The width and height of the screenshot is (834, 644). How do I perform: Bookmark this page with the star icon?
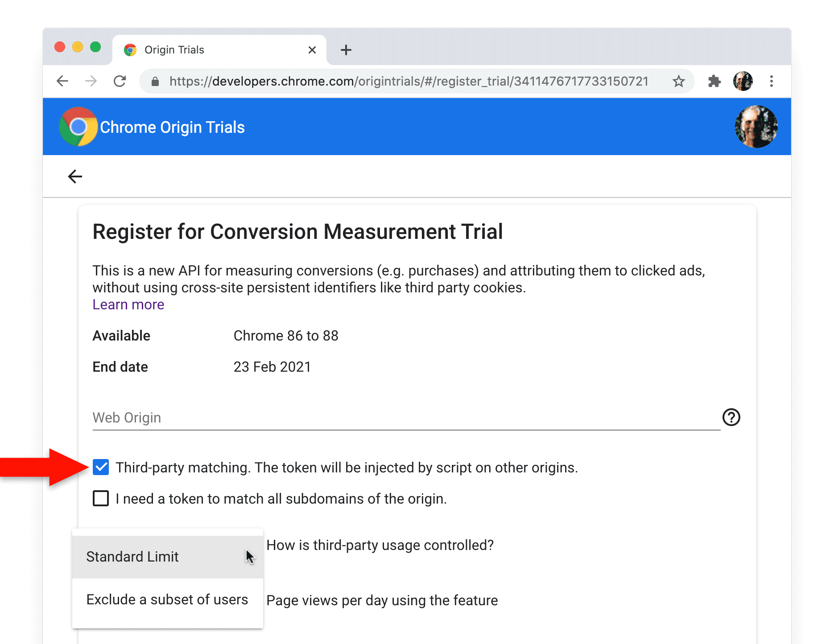coord(678,81)
